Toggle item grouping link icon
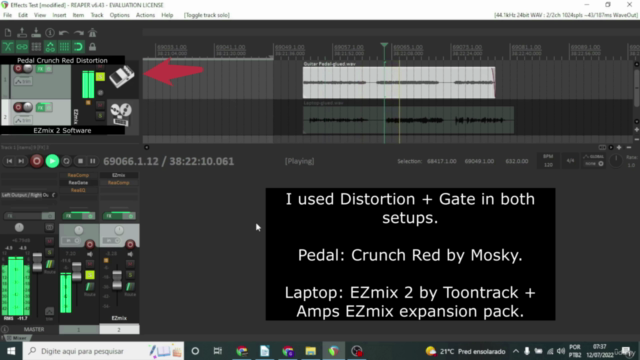 22,47
